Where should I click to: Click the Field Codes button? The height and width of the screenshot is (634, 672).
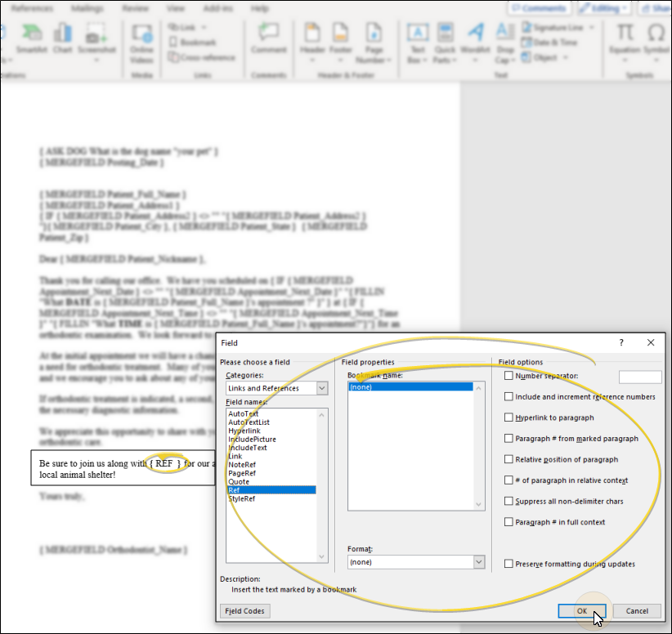click(245, 611)
